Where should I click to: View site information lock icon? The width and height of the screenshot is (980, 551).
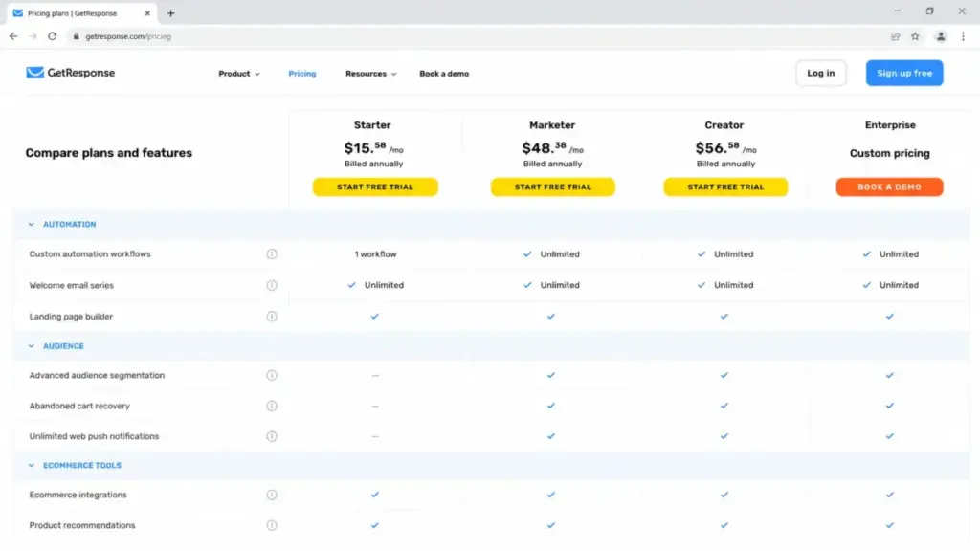77,36
